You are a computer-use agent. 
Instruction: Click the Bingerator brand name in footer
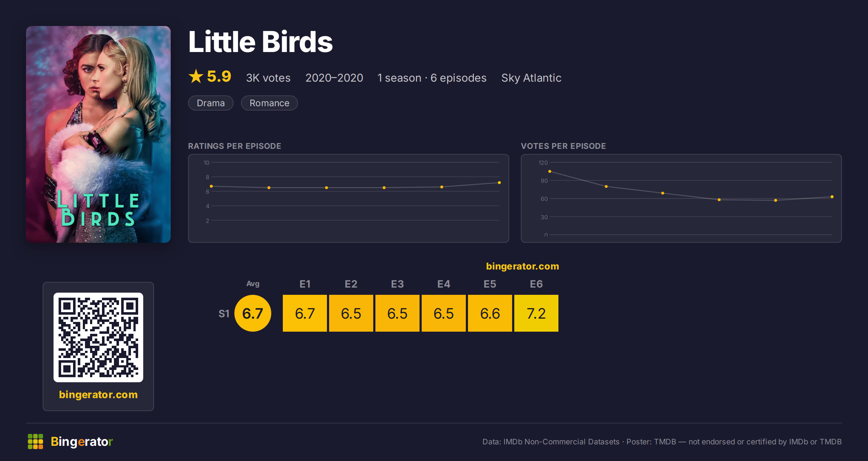pos(82,441)
